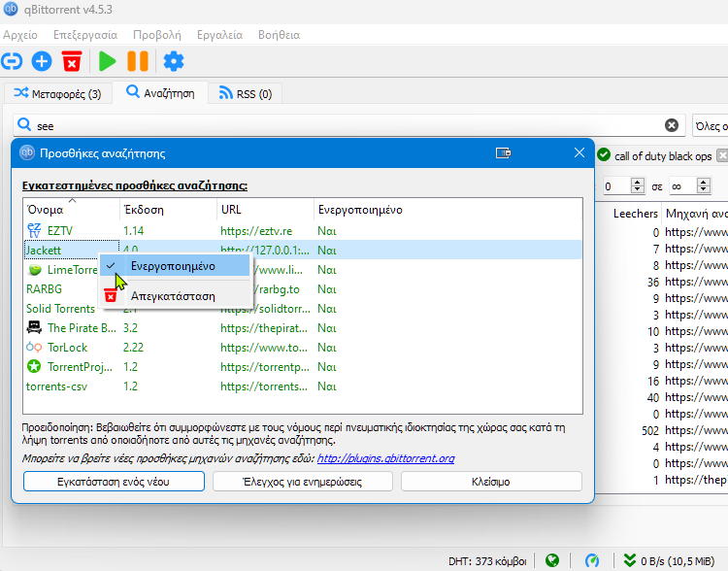
Task: Click the blue plus add torrent file icon
Action: point(42,61)
